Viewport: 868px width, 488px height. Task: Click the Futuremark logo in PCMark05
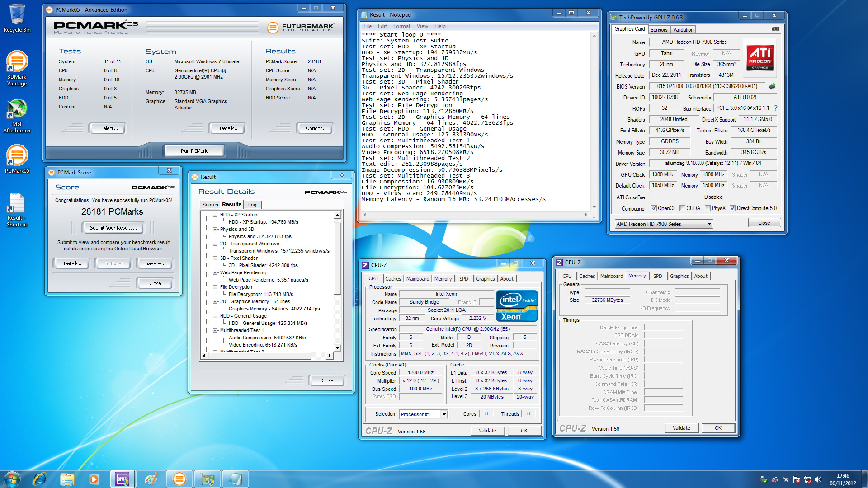click(x=301, y=28)
